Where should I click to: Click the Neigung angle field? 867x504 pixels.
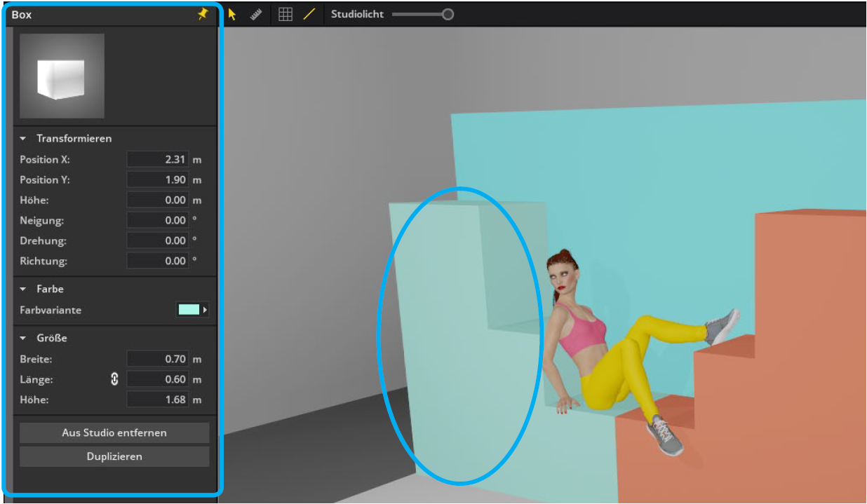(x=158, y=220)
